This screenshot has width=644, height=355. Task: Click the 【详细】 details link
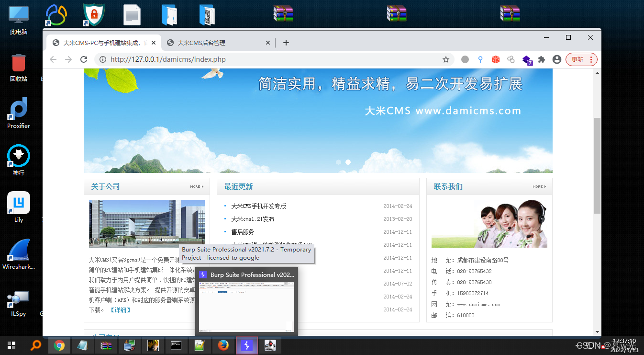pos(120,310)
